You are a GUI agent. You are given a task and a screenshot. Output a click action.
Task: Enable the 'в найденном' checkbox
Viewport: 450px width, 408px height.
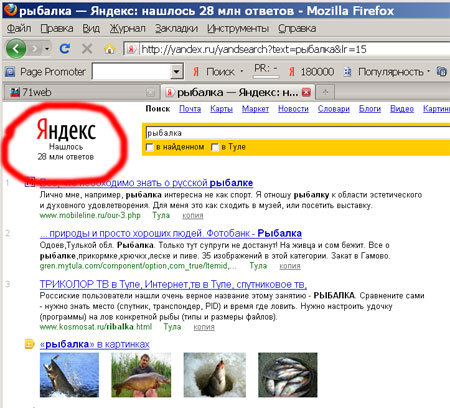pos(150,147)
